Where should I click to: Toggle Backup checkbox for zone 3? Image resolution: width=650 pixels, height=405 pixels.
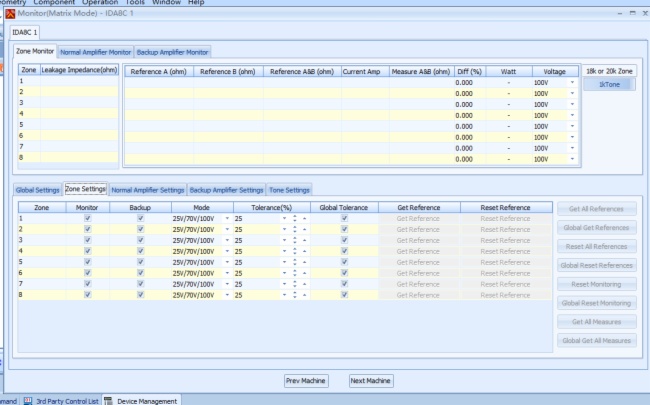point(141,240)
